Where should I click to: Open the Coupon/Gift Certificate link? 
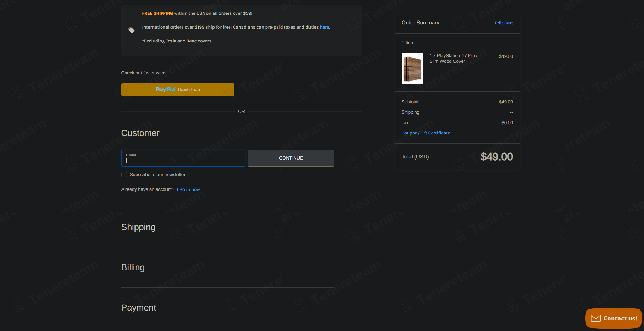(x=426, y=133)
